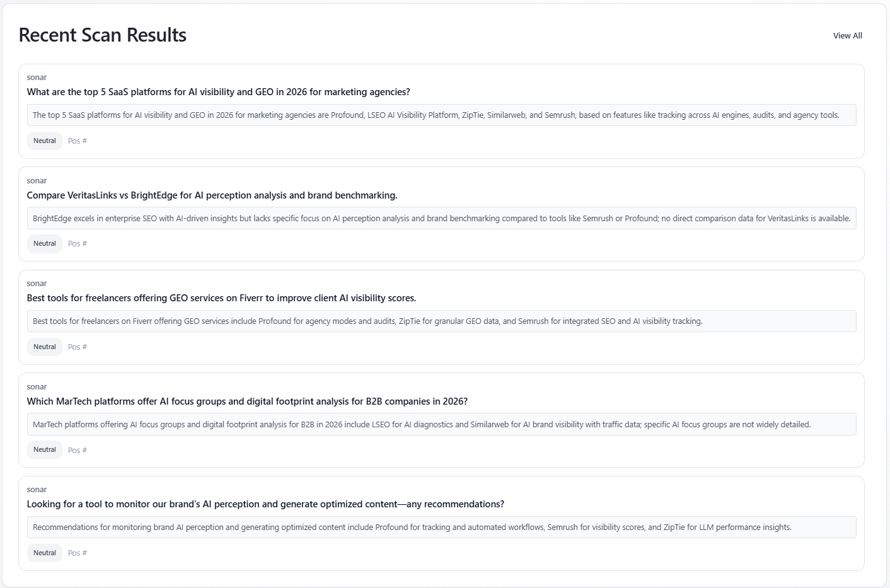Click the Recommendations for monitoring brand snippet
The width and height of the screenshot is (890, 588).
coord(412,527)
